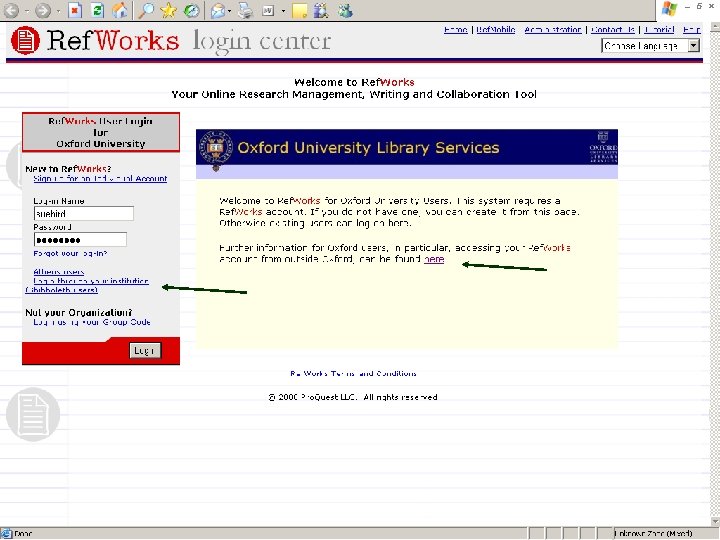The image size is (720, 540).
Task: Open Forward button history dropdown arrow
Action: click(x=58, y=11)
